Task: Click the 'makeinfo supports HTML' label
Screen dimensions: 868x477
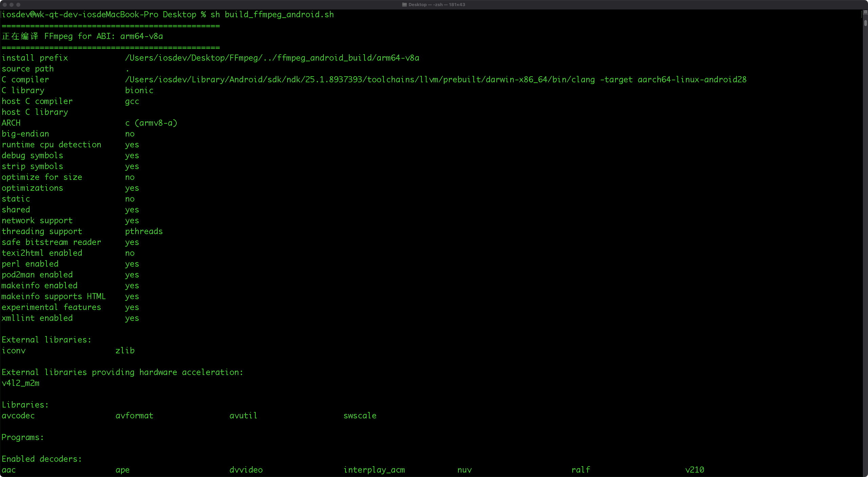Action: coord(54,296)
